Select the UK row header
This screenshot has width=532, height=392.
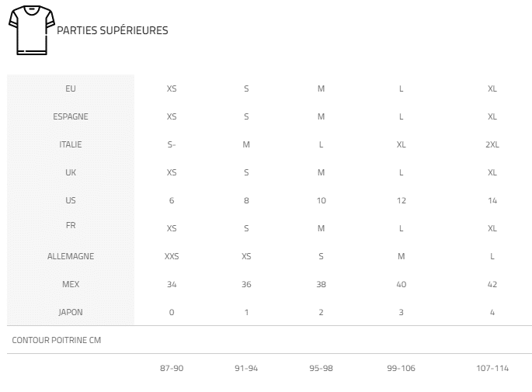pyautogui.click(x=71, y=172)
